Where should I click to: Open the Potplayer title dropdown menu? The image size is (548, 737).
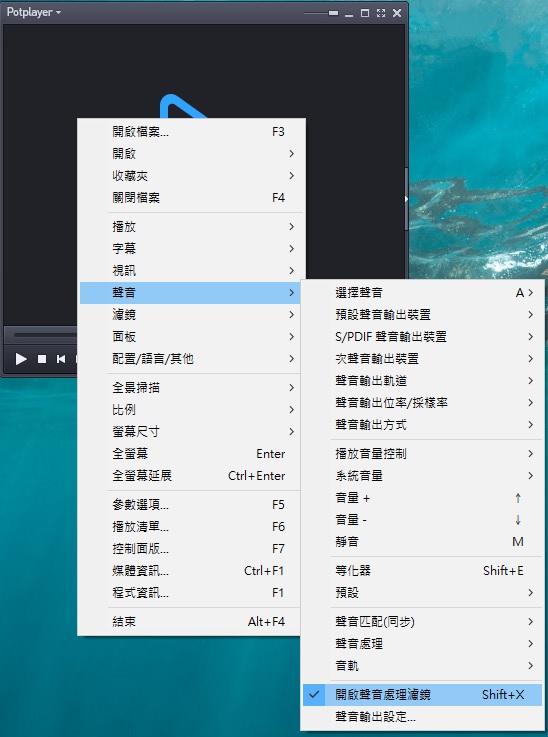(34, 12)
